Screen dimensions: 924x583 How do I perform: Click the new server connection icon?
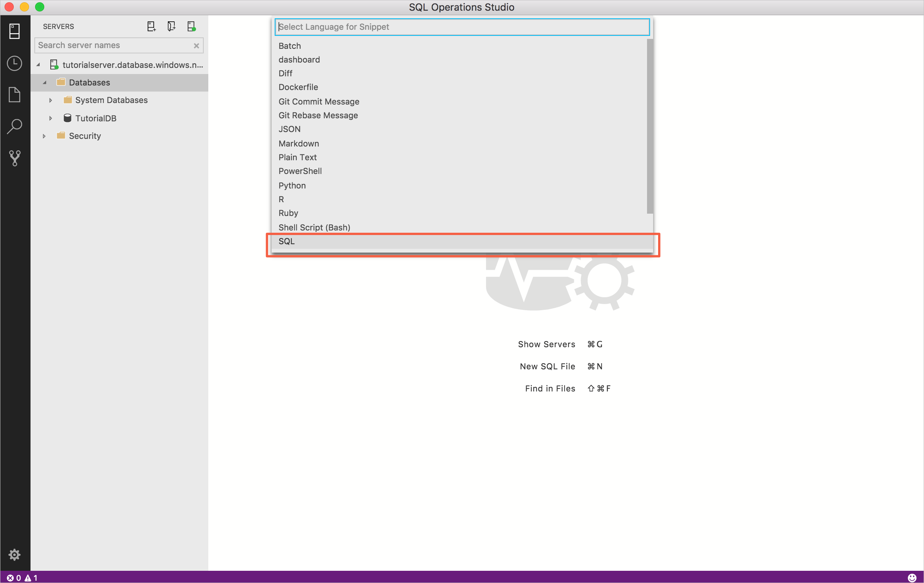click(x=151, y=26)
